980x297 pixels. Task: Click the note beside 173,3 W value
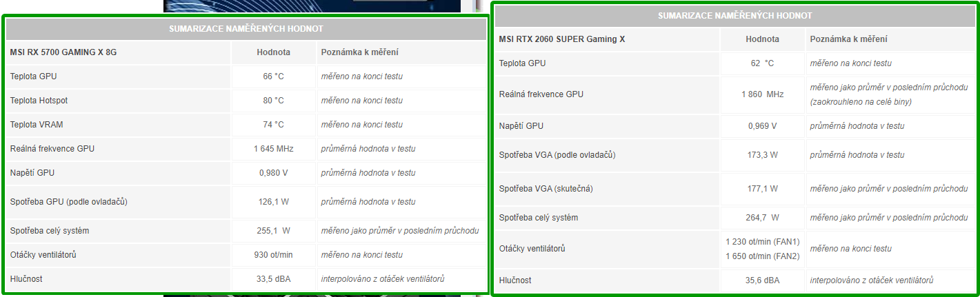click(857, 155)
